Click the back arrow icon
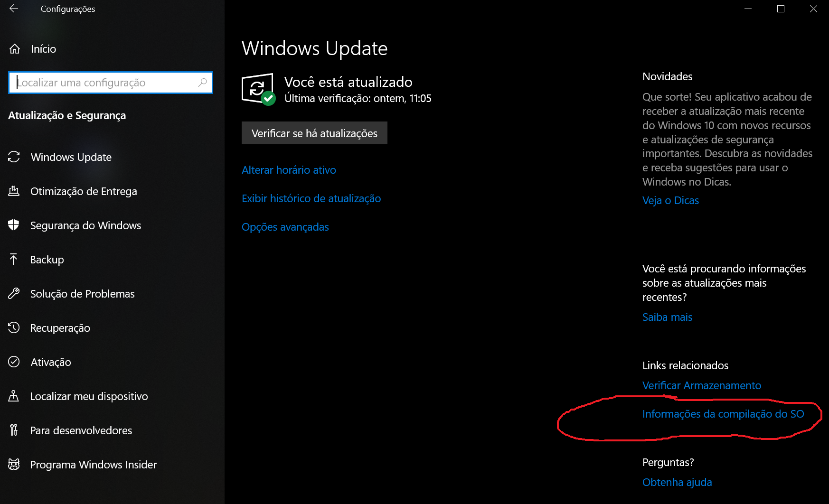Screen dimensions: 829x504 click(14, 9)
